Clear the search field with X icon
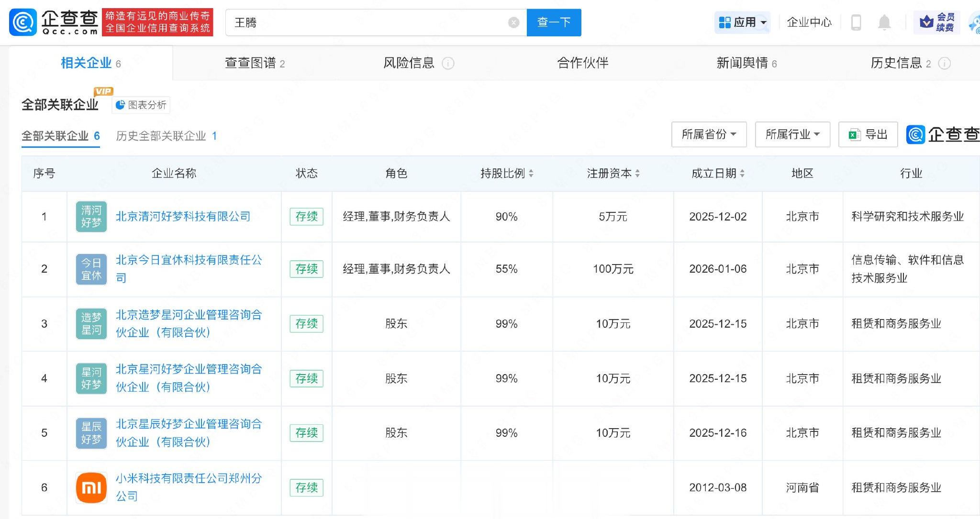This screenshot has width=980, height=519. click(x=513, y=22)
